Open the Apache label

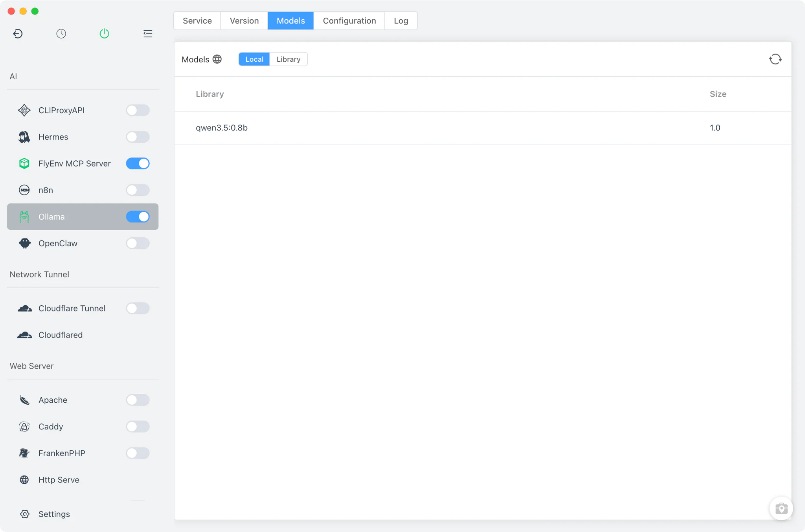pyautogui.click(x=53, y=400)
